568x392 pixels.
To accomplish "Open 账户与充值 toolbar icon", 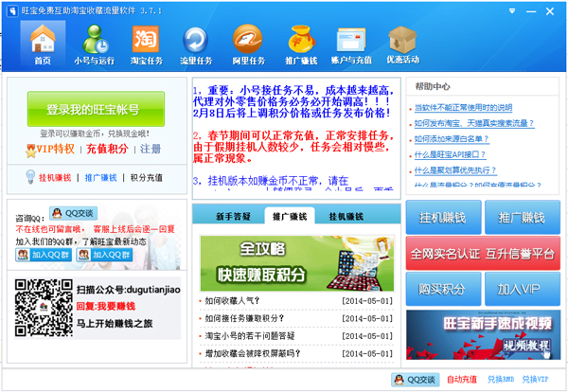I will (351, 44).
